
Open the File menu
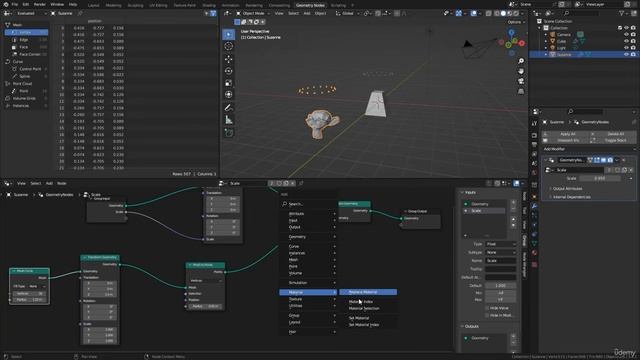(15, 4)
